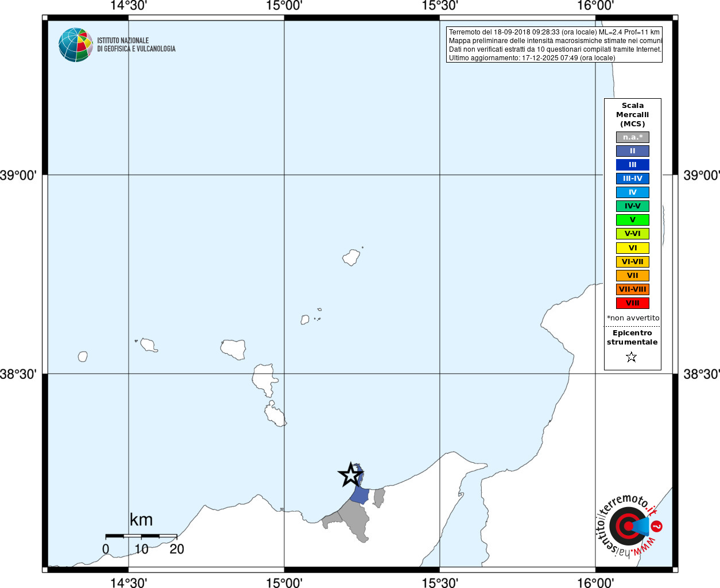Image resolution: width=720 pixels, height=588 pixels.
Task: Click the km scale bar
Action: coord(141,536)
